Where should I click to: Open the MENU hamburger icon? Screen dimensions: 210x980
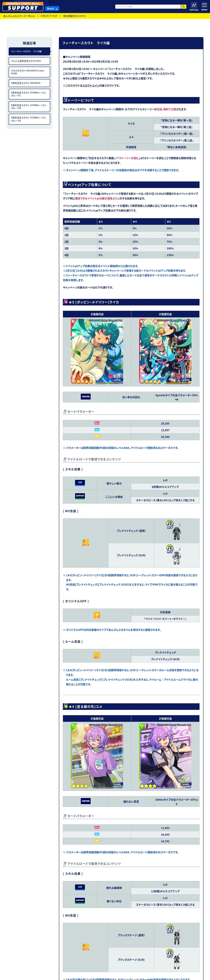(204, 7)
